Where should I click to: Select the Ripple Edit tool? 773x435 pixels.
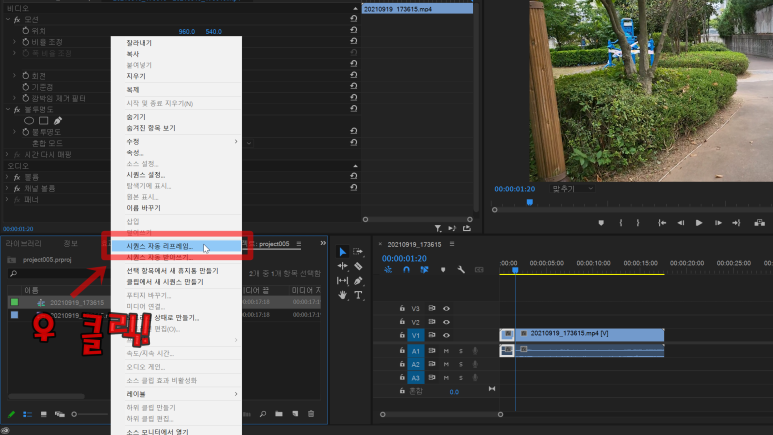click(343, 266)
